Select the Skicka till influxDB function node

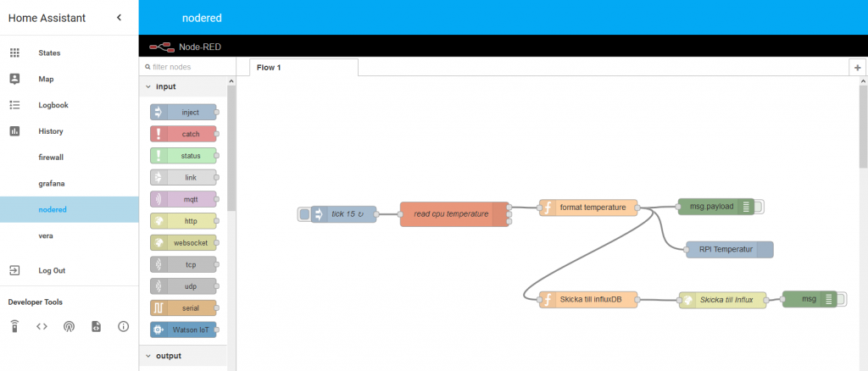(x=588, y=300)
